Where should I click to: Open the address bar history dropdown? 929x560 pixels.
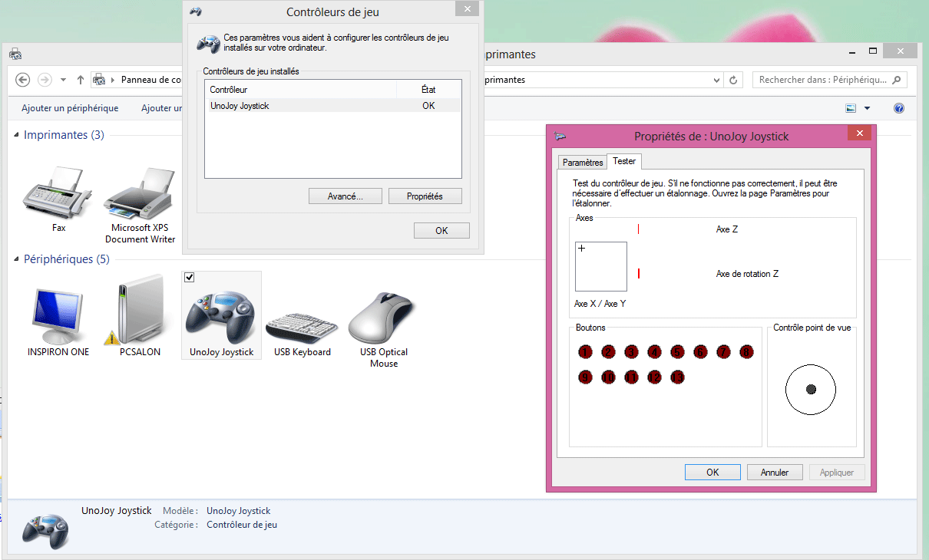716,80
